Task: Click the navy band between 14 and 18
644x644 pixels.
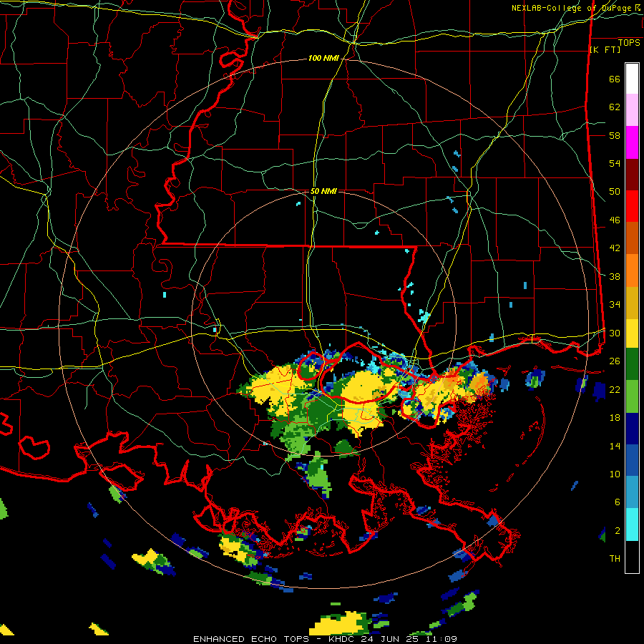Action: pos(632,429)
